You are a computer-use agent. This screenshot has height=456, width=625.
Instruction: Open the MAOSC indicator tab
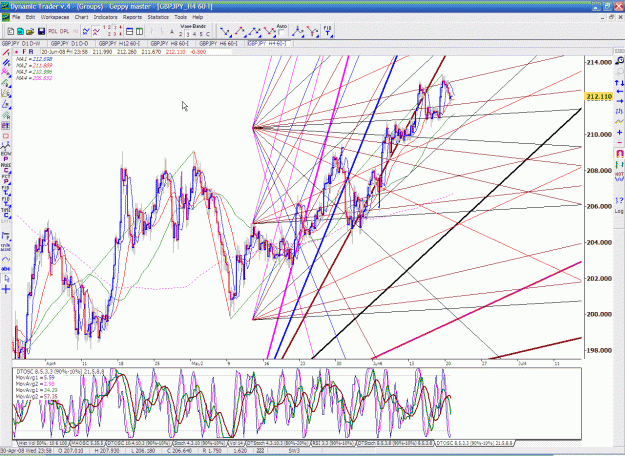[88, 443]
